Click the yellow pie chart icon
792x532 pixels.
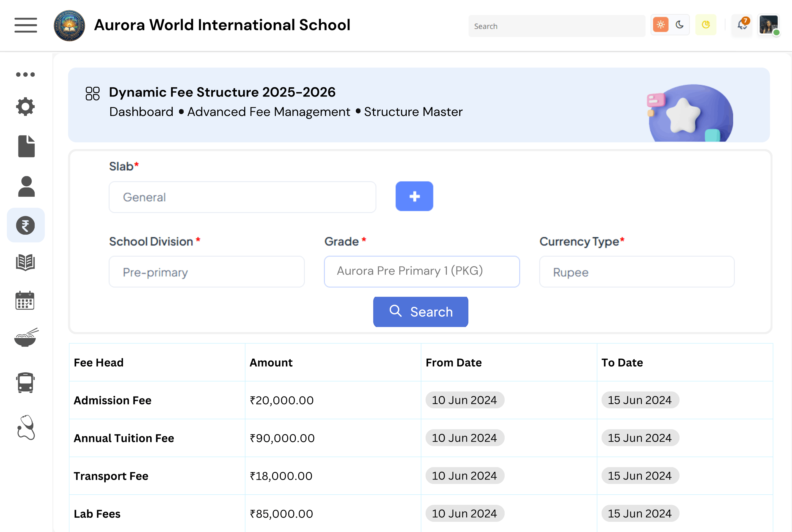tap(706, 25)
